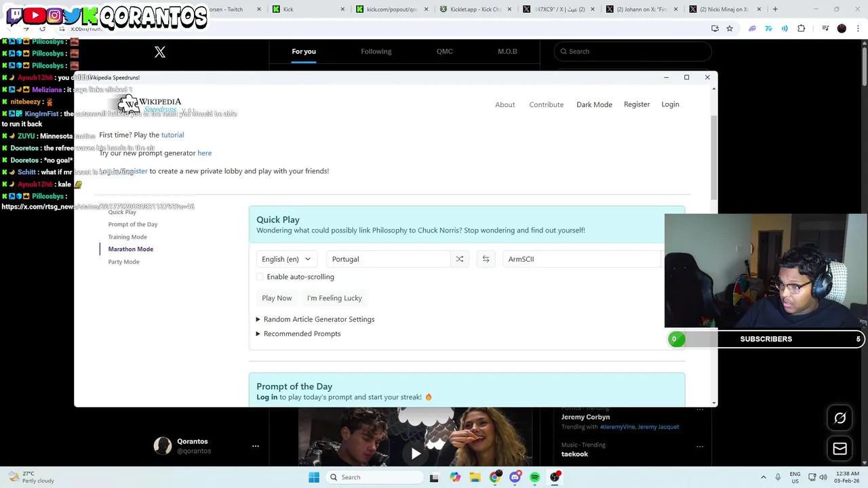Click the X search box

click(633, 52)
